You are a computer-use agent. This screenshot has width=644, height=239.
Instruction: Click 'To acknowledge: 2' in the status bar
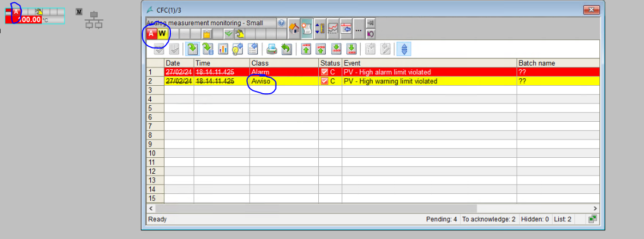489,220
